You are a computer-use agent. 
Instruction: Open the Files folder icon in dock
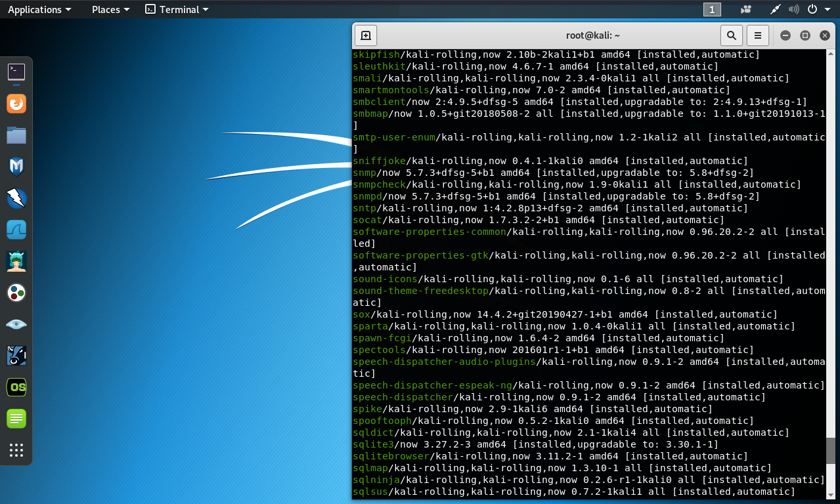[16, 135]
